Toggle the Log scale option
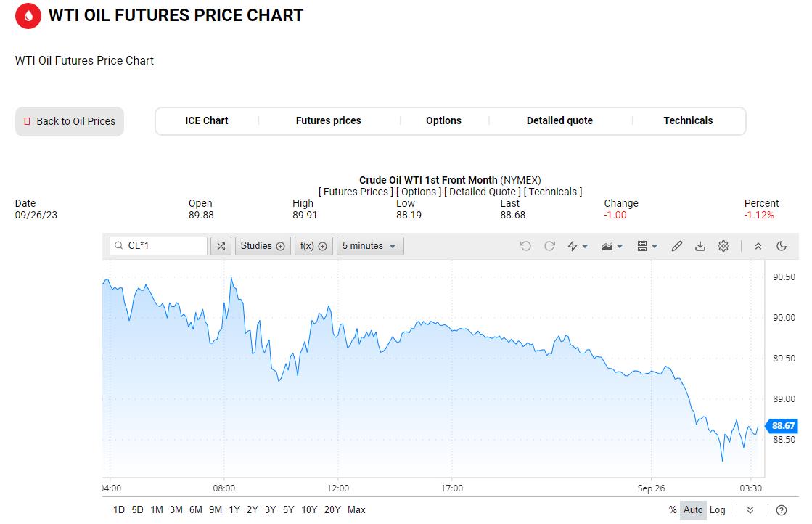Screen dimensions: 812x524 [x=717, y=510]
